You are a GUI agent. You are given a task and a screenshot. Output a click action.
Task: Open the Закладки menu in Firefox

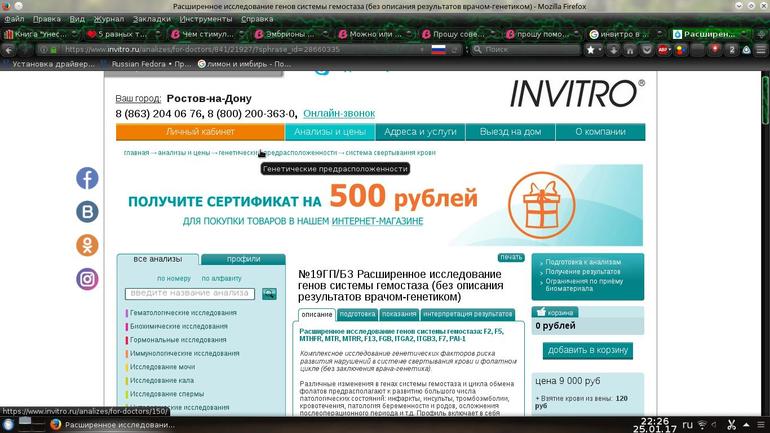click(x=151, y=18)
